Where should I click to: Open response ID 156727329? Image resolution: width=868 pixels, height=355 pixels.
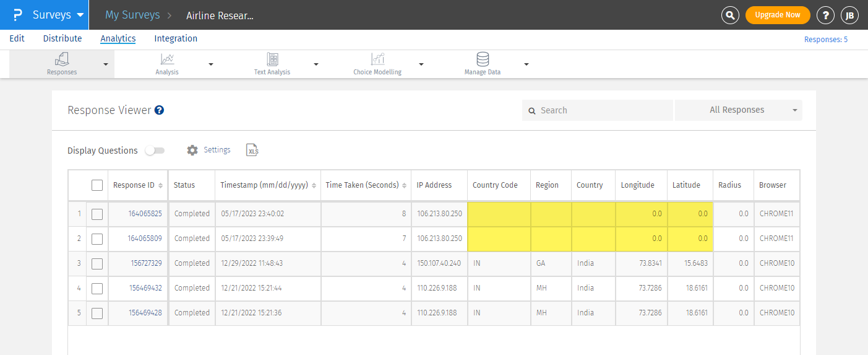click(145, 263)
